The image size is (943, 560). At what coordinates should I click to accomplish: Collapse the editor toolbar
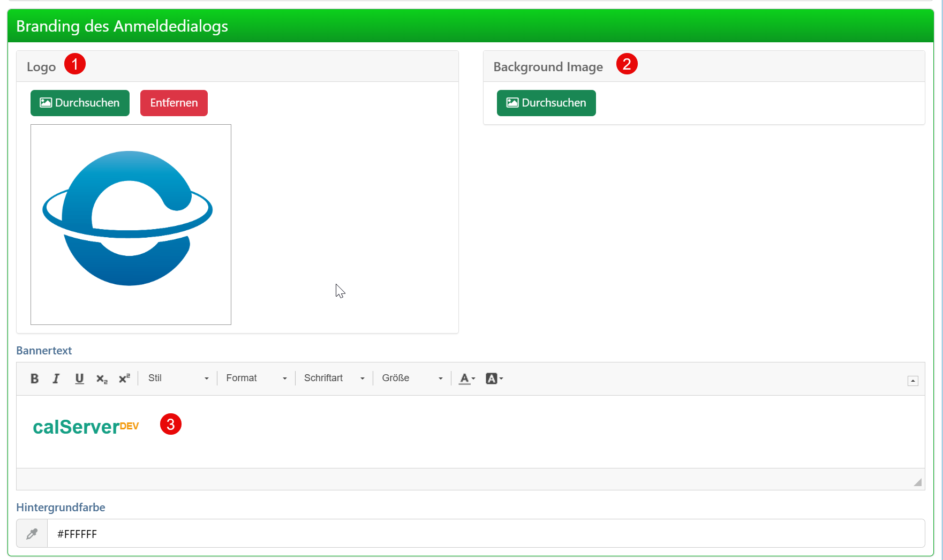pyautogui.click(x=913, y=381)
